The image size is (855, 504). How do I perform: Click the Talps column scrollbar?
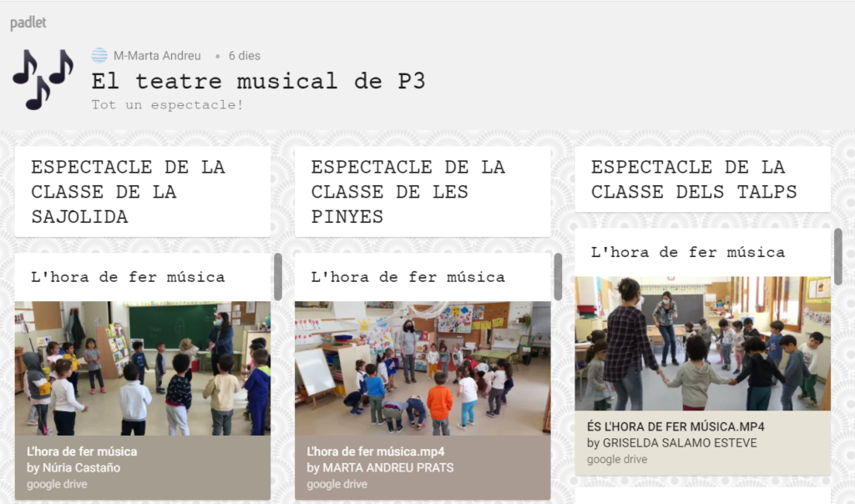click(x=837, y=255)
